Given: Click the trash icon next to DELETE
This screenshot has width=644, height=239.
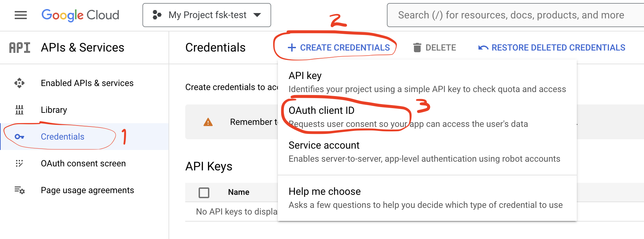Looking at the screenshot, I should tap(417, 48).
